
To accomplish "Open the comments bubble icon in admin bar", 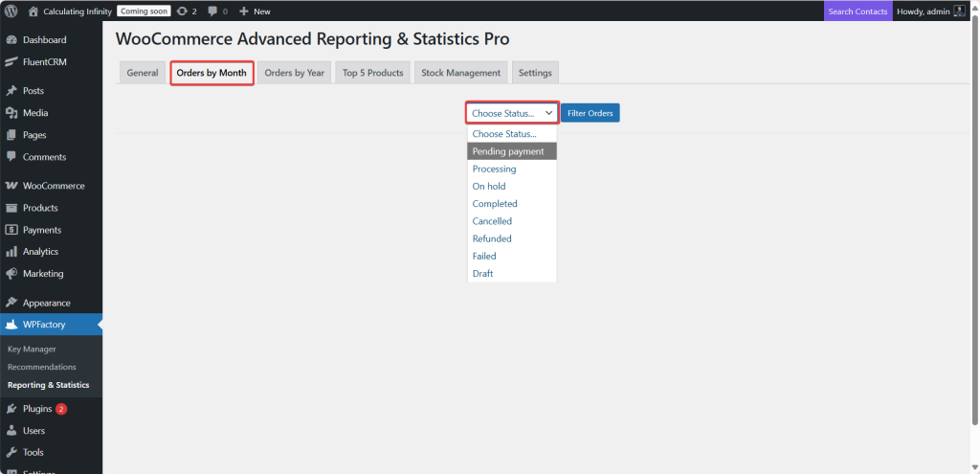I will 212,11.
